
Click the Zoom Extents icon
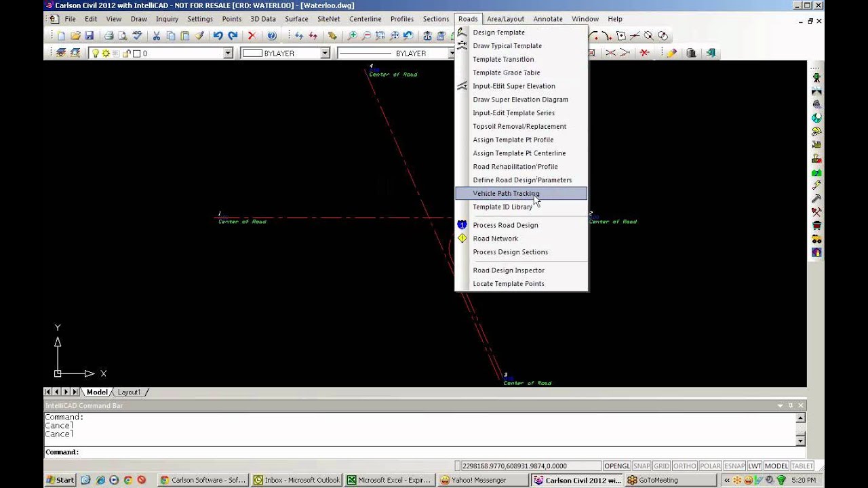tap(394, 36)
